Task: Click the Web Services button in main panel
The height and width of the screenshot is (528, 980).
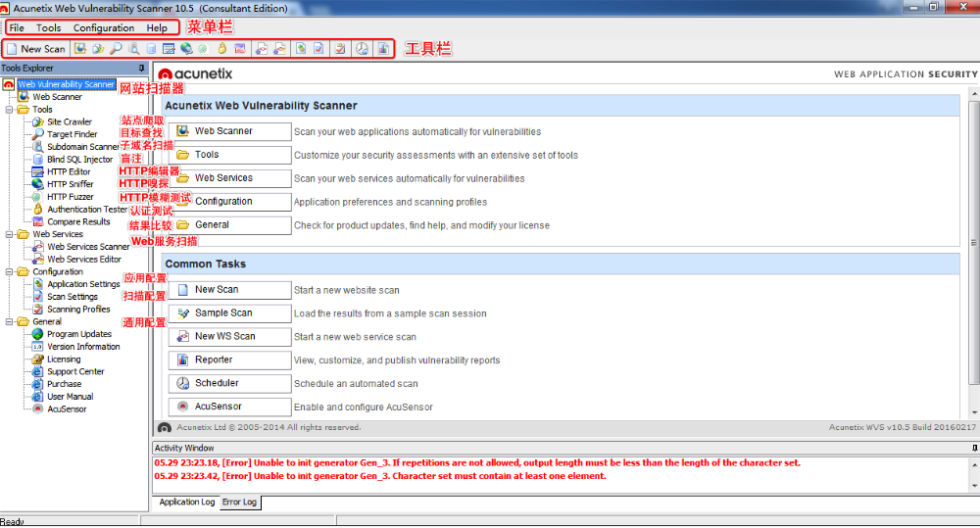Action: point(229,178)
